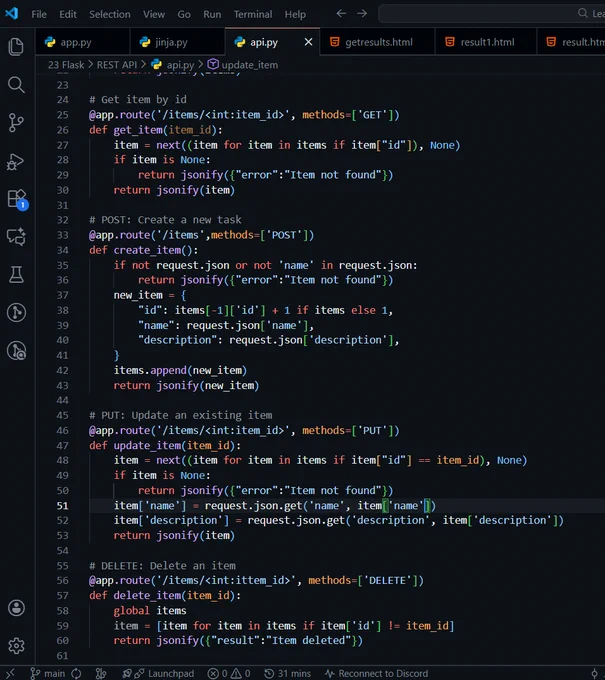The height and width of the screenshot is (680, 605).
Task: Click the command center search field
Action: pyautogui.click(x=491, y=13)
